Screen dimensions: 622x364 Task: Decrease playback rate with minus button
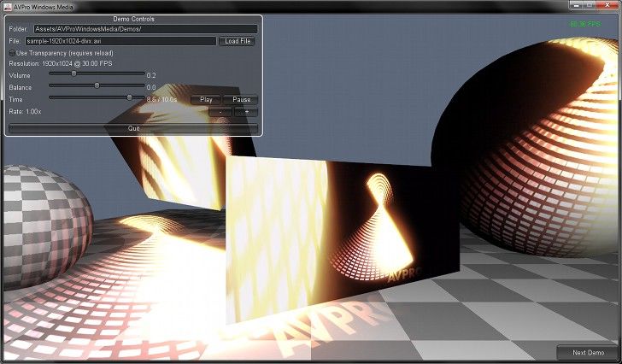[x=220, y=112]
